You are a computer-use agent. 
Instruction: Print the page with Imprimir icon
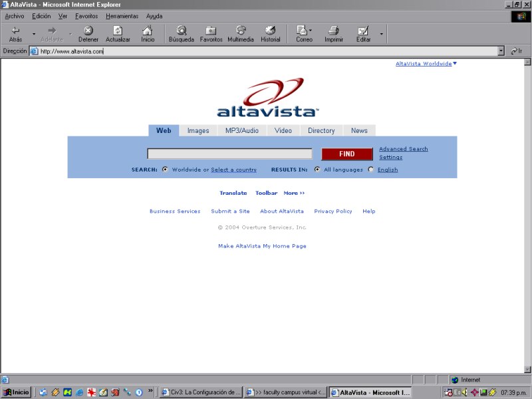click(x=334, y=31)
